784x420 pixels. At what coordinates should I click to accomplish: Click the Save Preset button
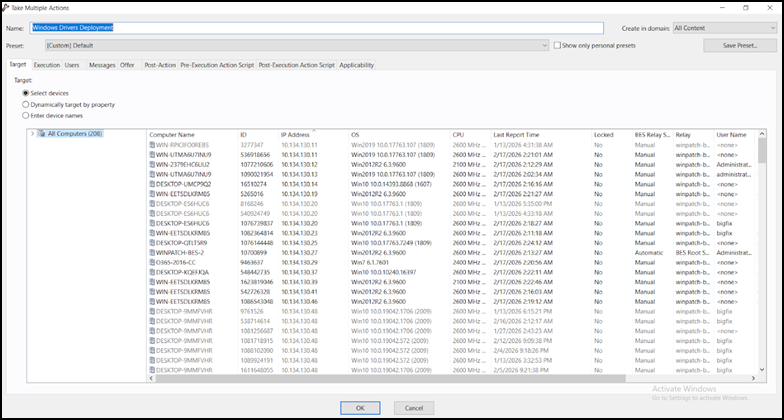[x=737, y=45]
